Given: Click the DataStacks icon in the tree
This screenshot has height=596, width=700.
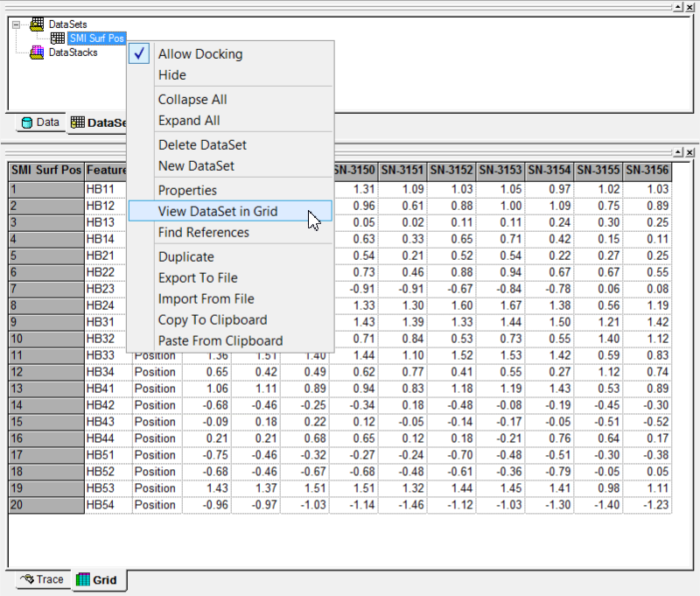Looking at the screenshot, I should point(37,53).
